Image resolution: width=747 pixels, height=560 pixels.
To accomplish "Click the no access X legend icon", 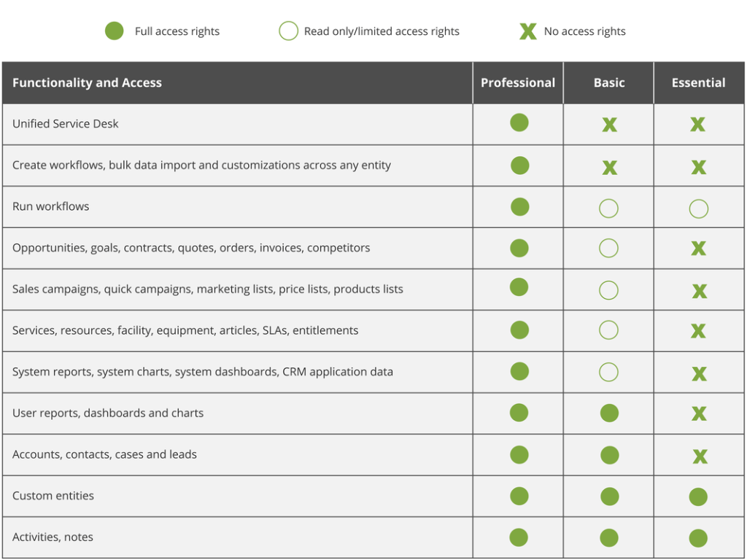I will tap(527, 31).
